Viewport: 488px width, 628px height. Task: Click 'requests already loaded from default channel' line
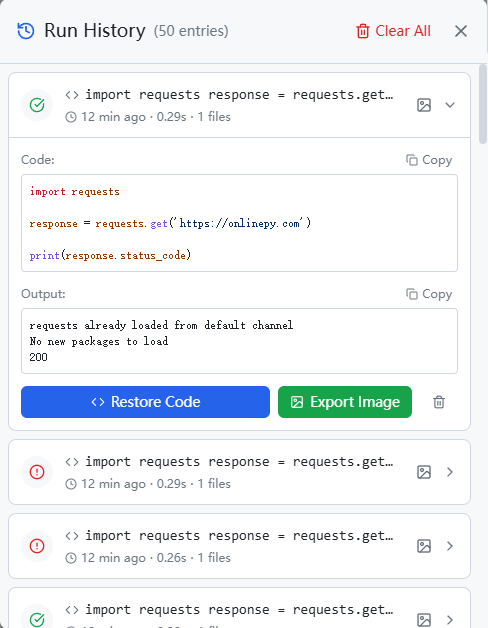(161, 325)
